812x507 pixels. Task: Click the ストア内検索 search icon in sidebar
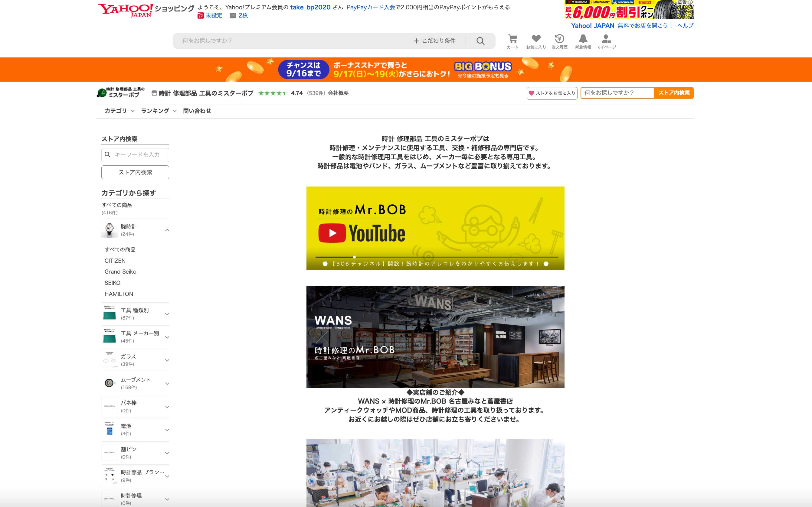[x=107, y=154]
